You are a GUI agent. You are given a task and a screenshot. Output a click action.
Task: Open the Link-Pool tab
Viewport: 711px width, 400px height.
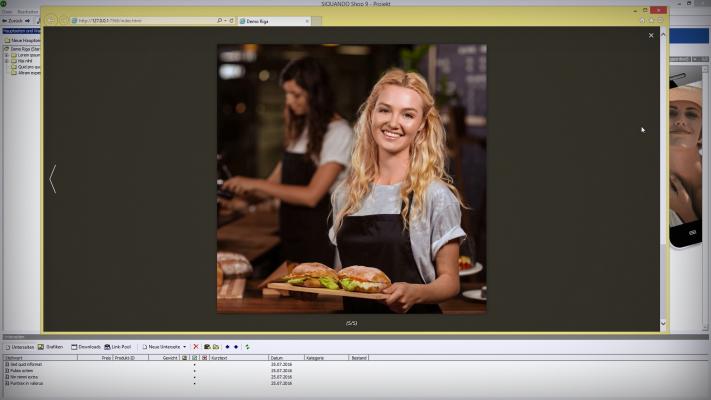[x=119, y=347]
